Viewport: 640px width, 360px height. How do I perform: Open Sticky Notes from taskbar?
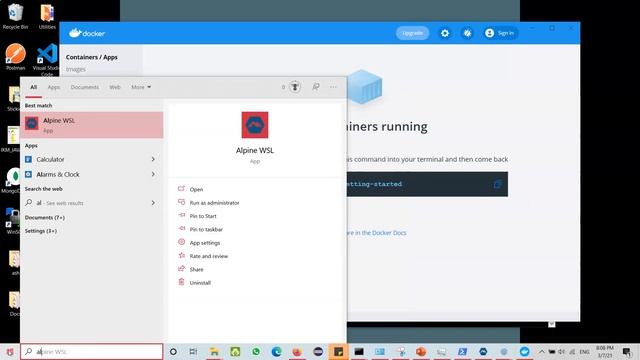(x=338, y=351)
